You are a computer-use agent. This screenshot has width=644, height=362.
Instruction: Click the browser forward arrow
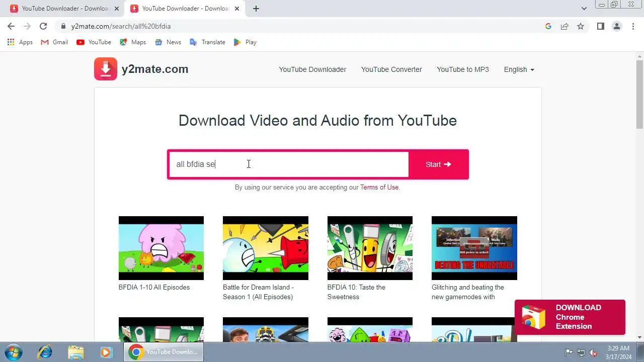click(x=27, y=26)
